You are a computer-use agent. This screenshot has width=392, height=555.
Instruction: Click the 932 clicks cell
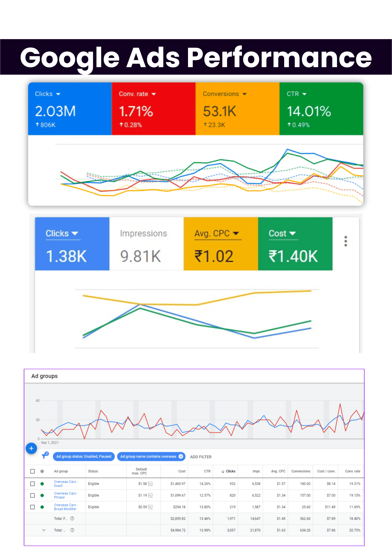(232, 484)
